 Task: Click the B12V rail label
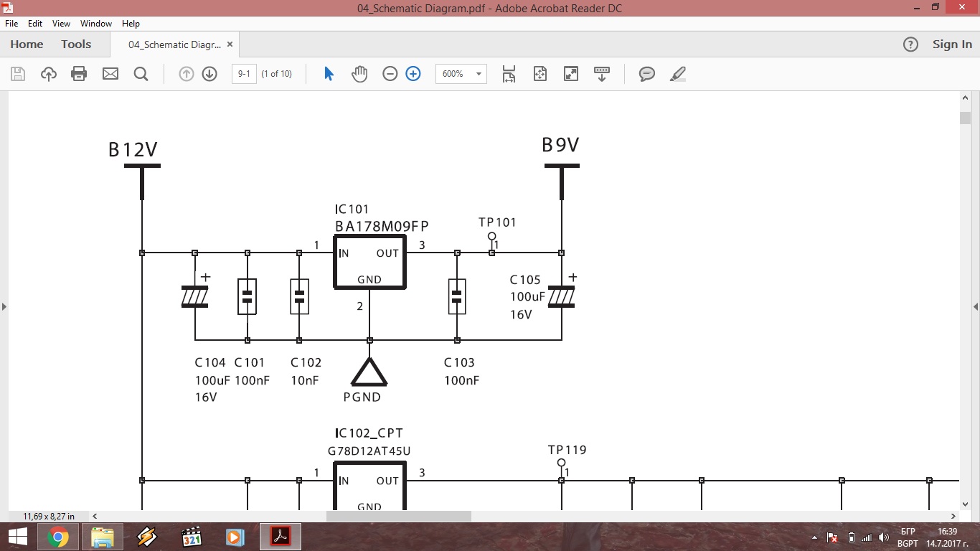(x=133, y=149)
